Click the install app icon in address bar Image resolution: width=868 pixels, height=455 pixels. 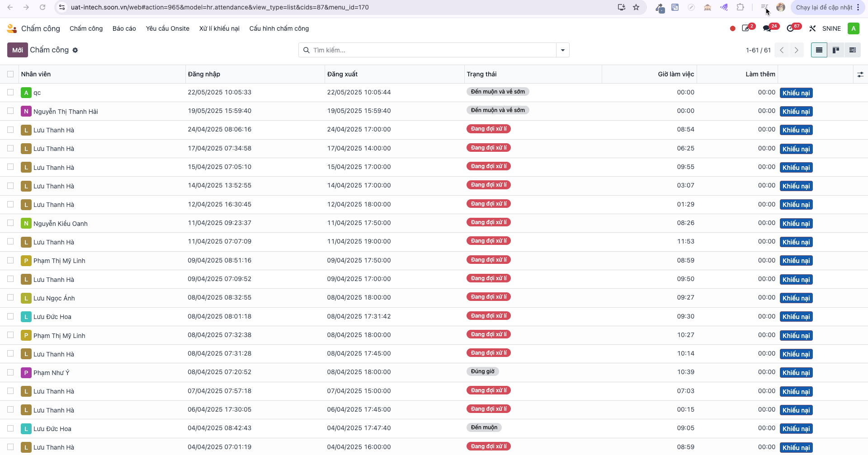622,7
